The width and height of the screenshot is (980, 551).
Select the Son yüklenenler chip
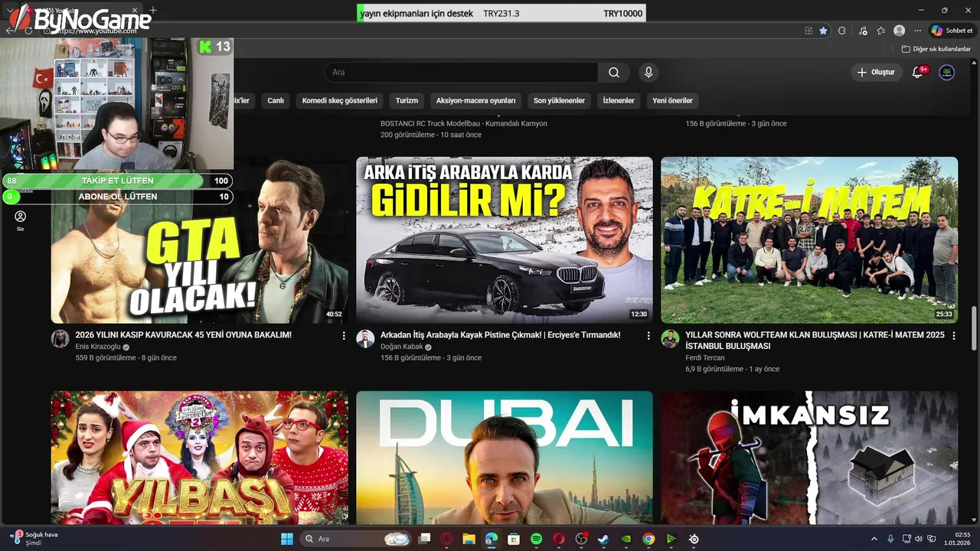559,100
